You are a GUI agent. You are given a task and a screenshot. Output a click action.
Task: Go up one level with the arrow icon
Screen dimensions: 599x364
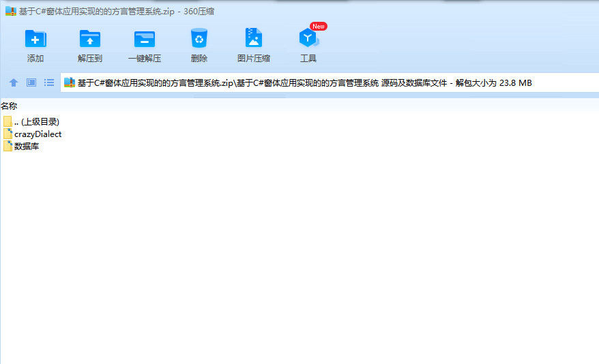(14, 82)
